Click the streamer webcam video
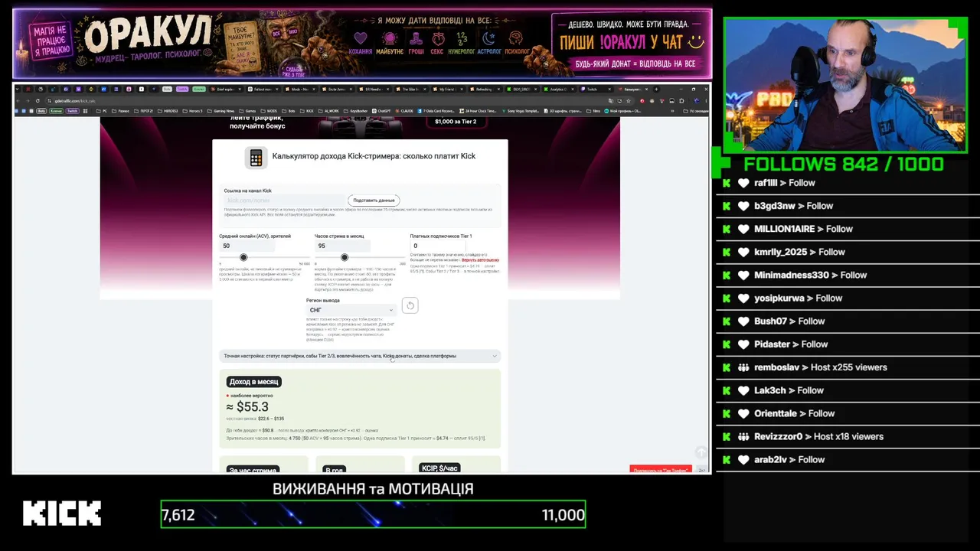 tap(845, 85)
